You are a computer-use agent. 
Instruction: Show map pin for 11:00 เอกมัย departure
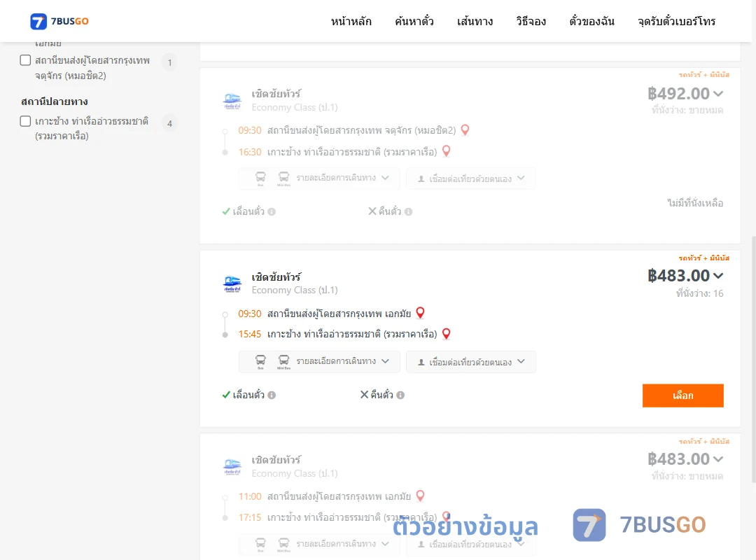(421, 496)
